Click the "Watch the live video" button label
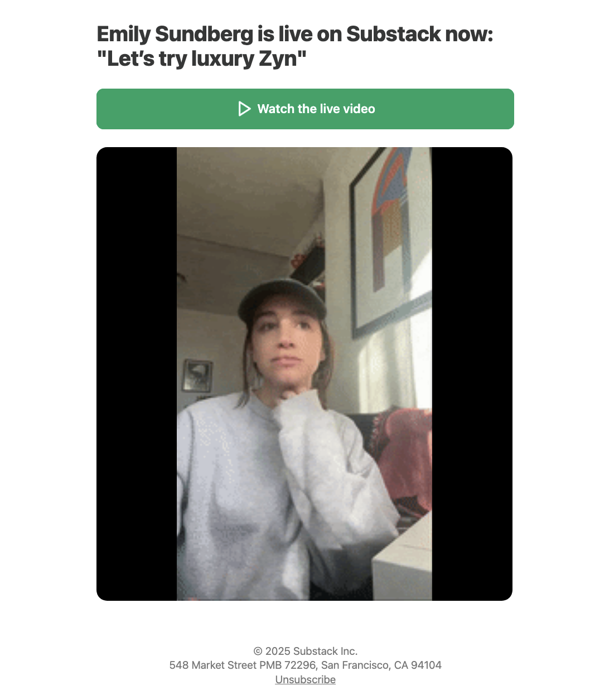The image size is (590, 700). click(316, 109)
